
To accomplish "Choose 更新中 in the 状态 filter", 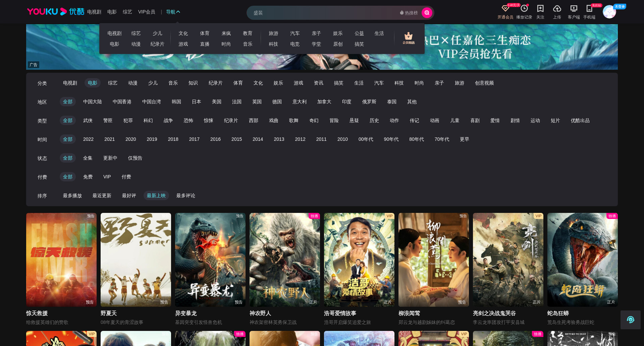I will (x=110, y=158).
